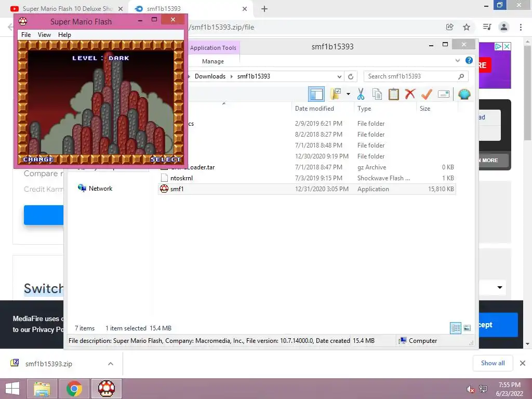Select the ntoskrnl Shockwave Flash file
The height and width of the screenshot is (399, 532).
coord(307,178)
